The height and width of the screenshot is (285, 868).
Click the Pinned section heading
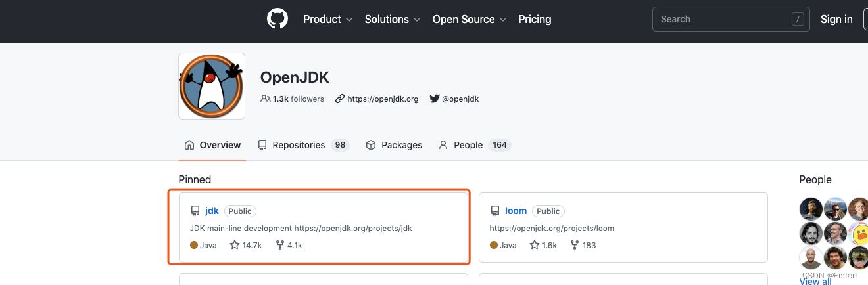195,179
